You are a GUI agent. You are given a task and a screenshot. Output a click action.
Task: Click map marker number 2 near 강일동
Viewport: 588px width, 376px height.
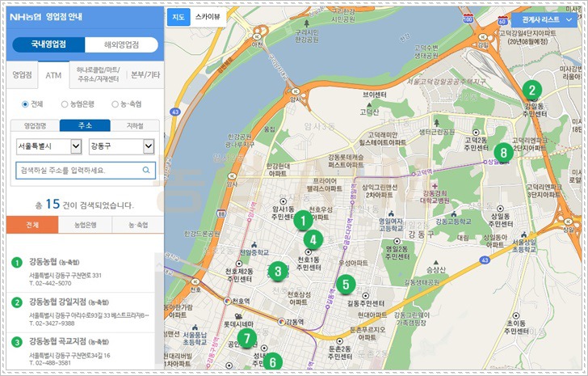pyautogui.click(x=531, y=90)
